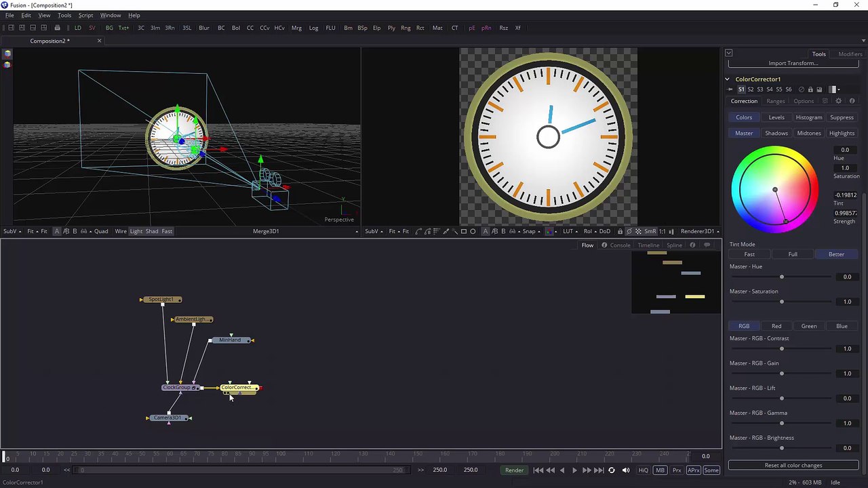The image size is (868, 488).
Task: Select the ellipse tool icon in right viewer toolbar
Action: (473, 231)
